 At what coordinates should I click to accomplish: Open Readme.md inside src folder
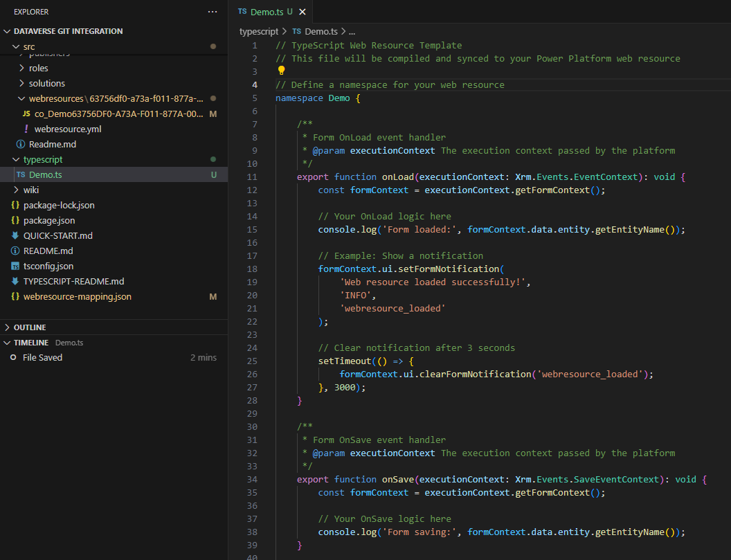(x=114, y=145)
